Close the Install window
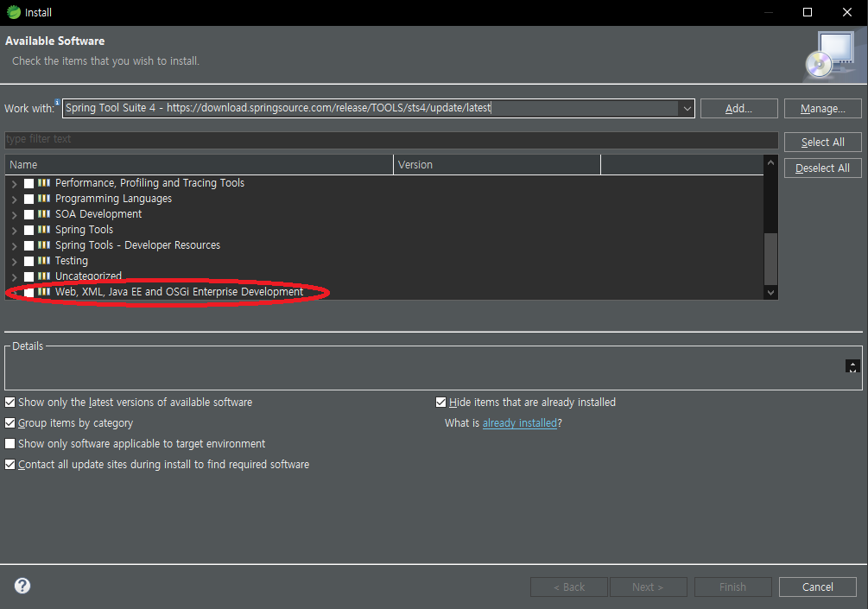 pyautogui.click(x=847, y=12)
